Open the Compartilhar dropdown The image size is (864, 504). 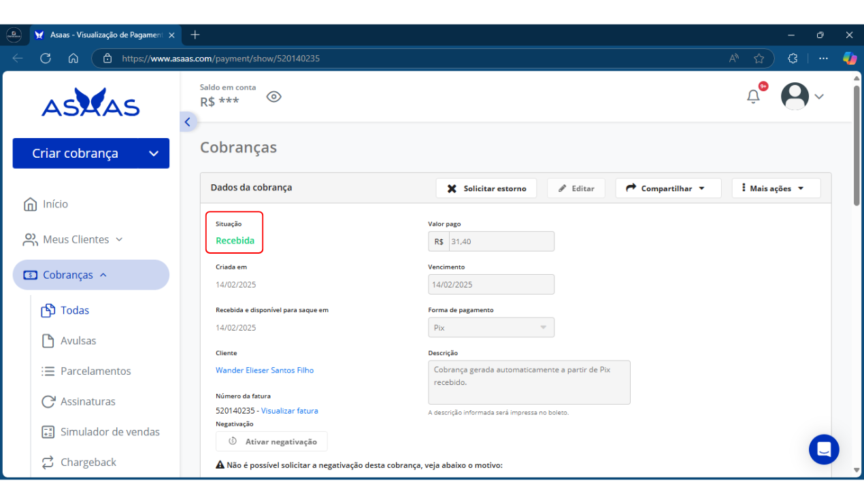point(667,188)
